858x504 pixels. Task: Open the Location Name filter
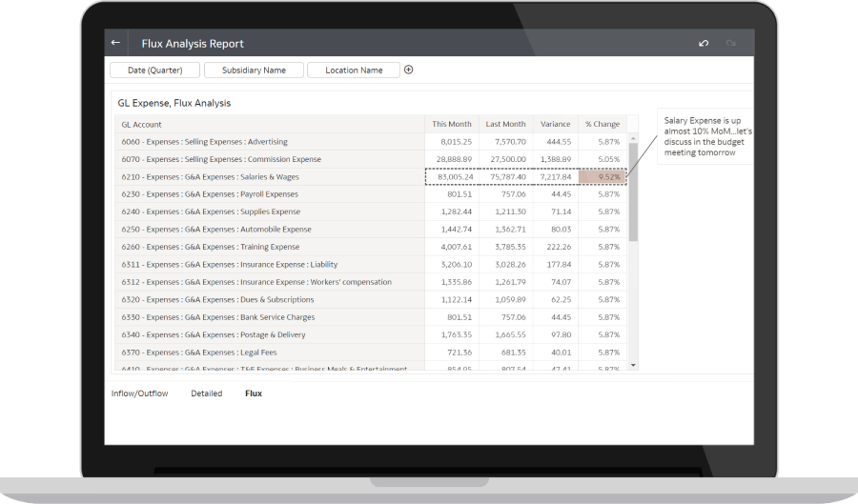tap(353, 70)
